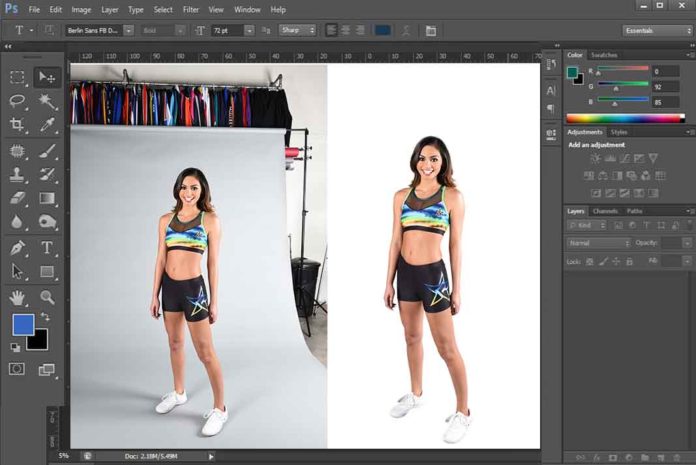The height and width of the screenshot is (465, 696).
Task: Open the Essentials workspace dropdown
Action: click(655, 31)
